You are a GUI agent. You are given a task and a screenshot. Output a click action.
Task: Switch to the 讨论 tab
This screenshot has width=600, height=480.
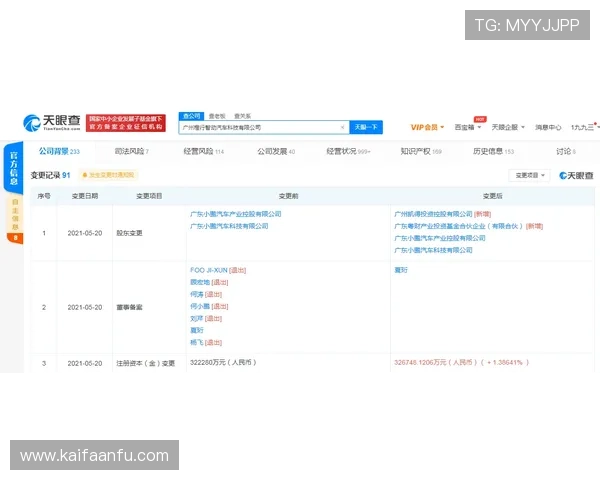click(x=566, y=151)
